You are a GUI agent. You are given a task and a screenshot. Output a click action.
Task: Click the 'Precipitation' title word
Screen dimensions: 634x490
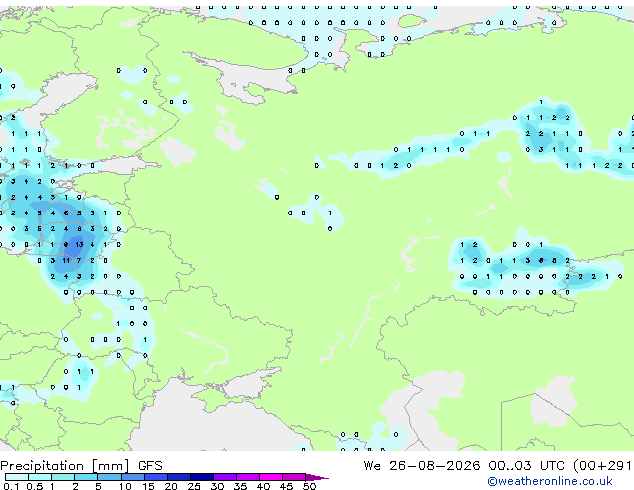[x=42, y=466]
